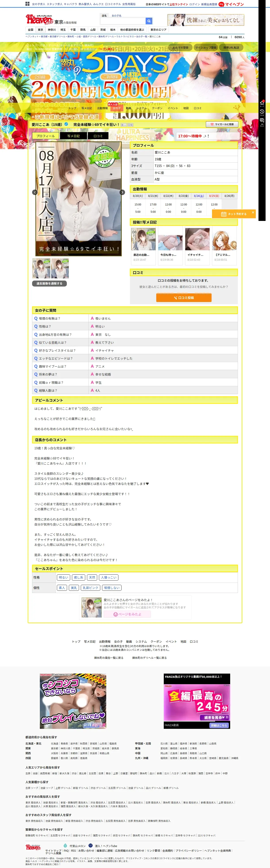Click the FANZA 詳細はこちら button
The image size is (270, 868).
click(219, 725)
